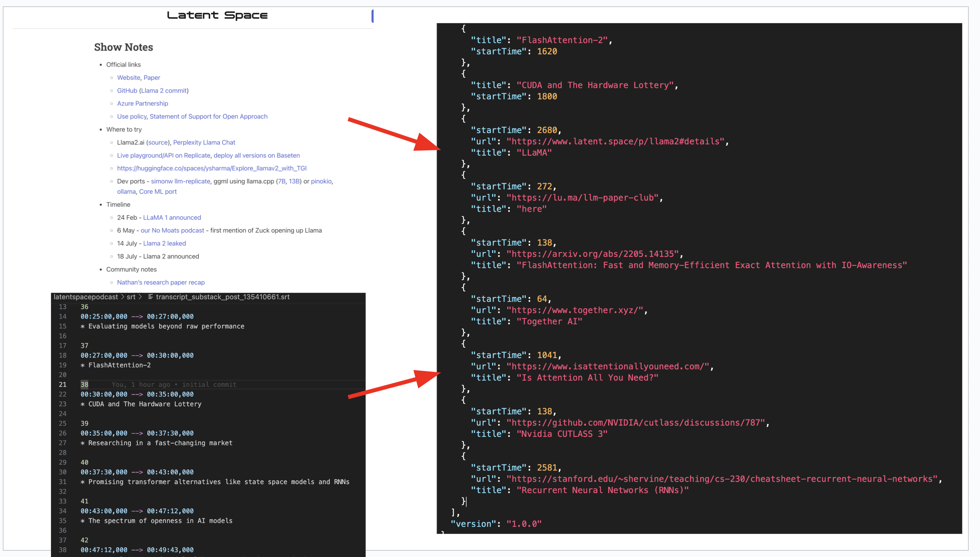
Task: Follow the LLaMA 1 announced link
Action: pos(172,218)
